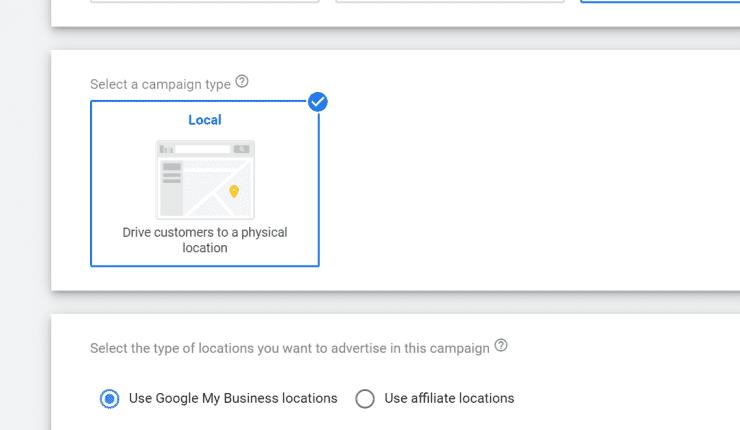Viewport: 740px width, 430px height.
Task: Click the "Select the type of locations" prompt text
Action: tap(289, 348)
